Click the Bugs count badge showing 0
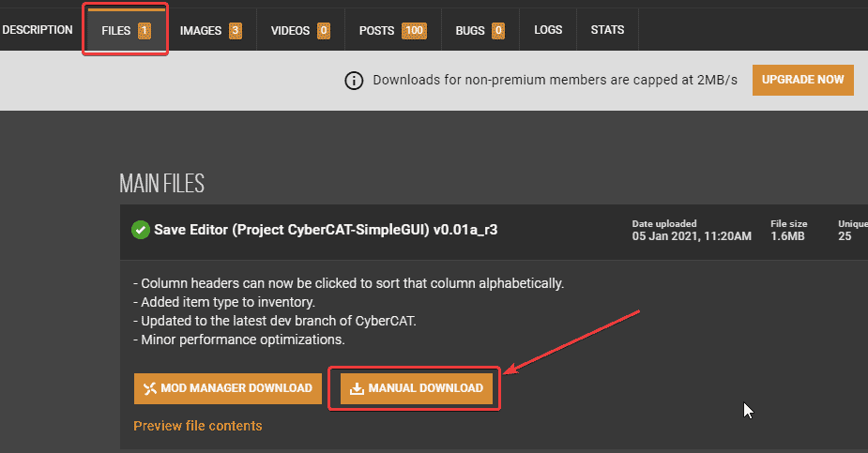 (x=498, y=30)
